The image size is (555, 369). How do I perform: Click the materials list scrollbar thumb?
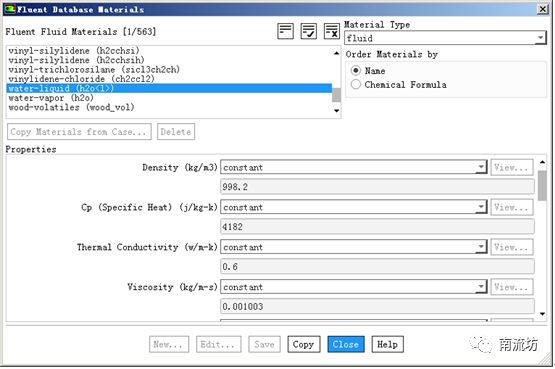pyautogui.click(x=336, y=95)
